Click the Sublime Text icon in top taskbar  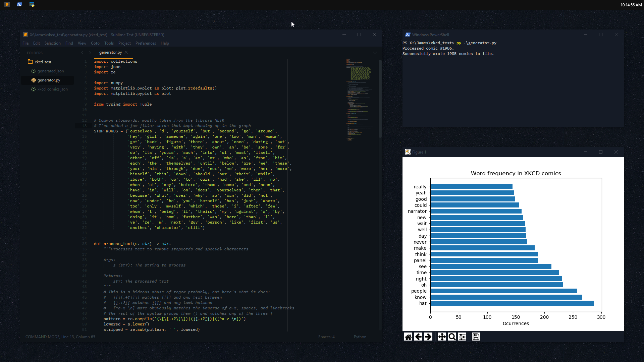(7, 4)
